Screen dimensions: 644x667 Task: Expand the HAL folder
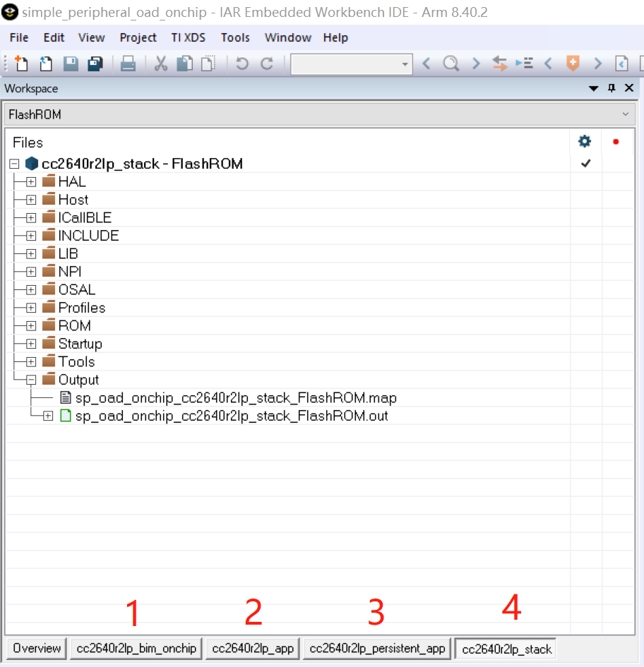coord(30,182)
